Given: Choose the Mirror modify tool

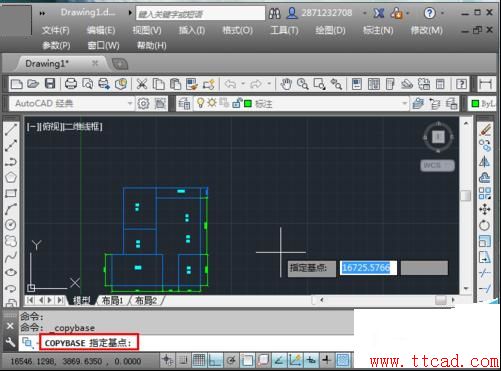Looking at the screenshot, I should click(x=485, y=162).
